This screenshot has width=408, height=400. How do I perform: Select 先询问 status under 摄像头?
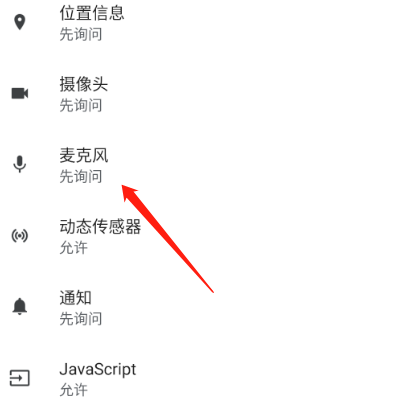[x=81, y=105]
